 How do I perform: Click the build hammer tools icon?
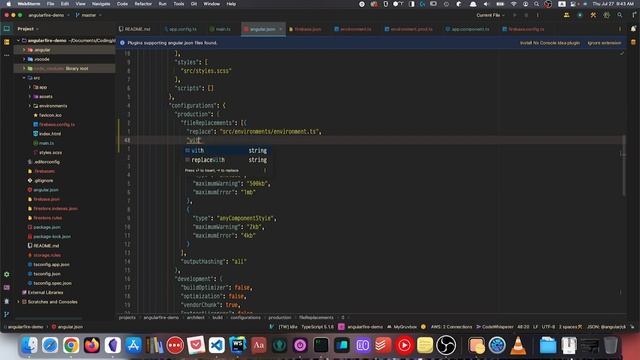[x=593, y=15]
